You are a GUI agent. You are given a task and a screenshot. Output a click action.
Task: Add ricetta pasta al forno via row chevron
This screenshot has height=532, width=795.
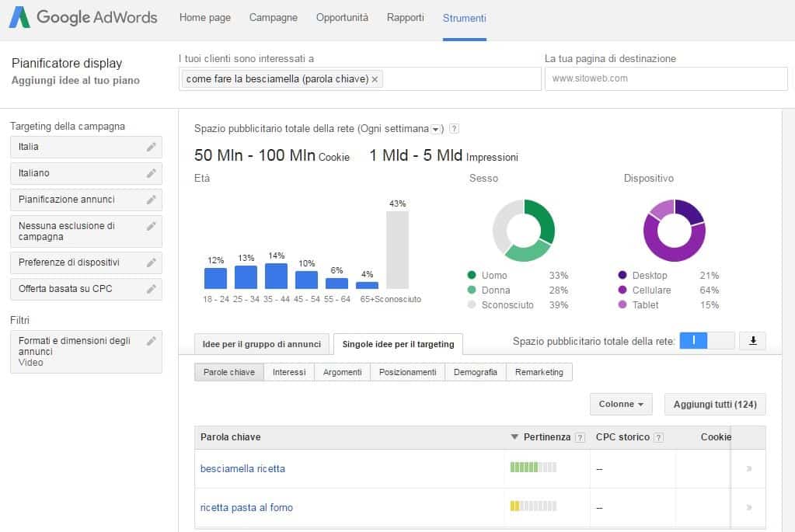[748, 507]
